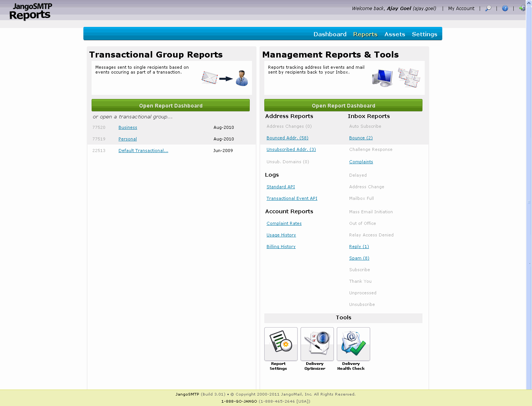Open Spam (8) inbox report
532x406 pixels.
coord(359,258)
